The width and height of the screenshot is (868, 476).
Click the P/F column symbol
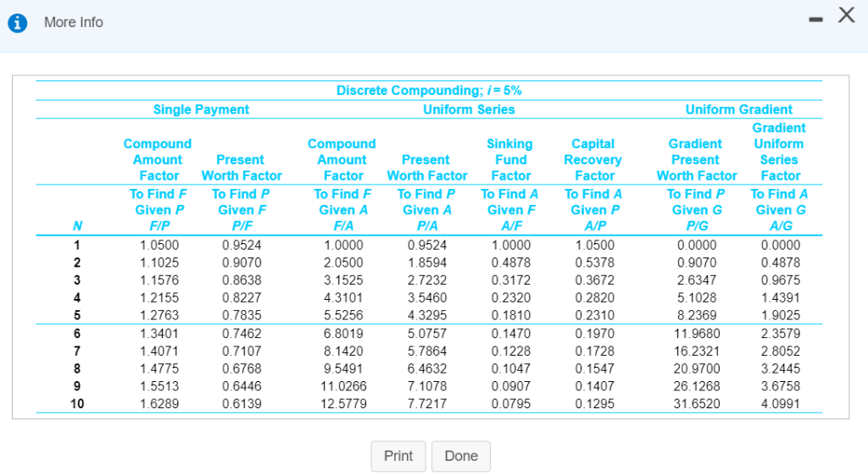click(242, 225)
